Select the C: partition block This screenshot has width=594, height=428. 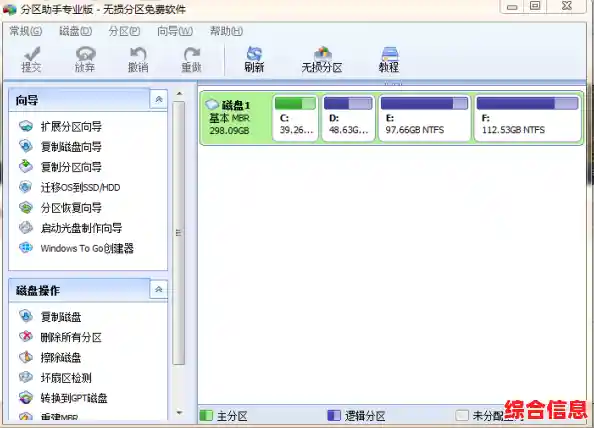tap(295, 118)
